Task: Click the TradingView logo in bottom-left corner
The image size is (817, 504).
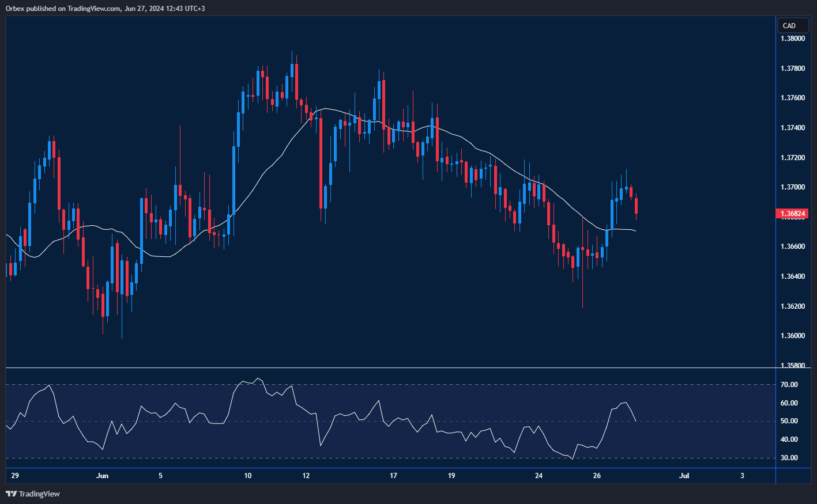Action: click(33, 494)
